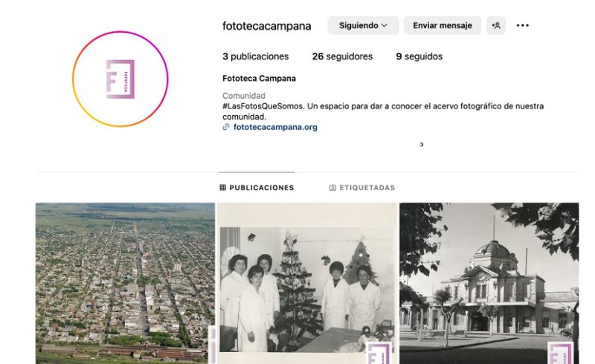
Task: Click the tagged person icon of Etiquetadas
Action: 332,188
